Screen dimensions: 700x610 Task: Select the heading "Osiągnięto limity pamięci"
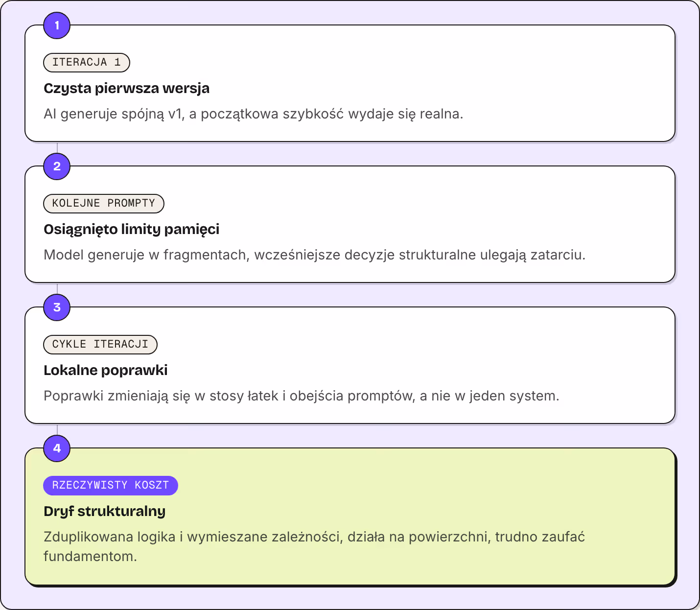(x=131, y=229)
